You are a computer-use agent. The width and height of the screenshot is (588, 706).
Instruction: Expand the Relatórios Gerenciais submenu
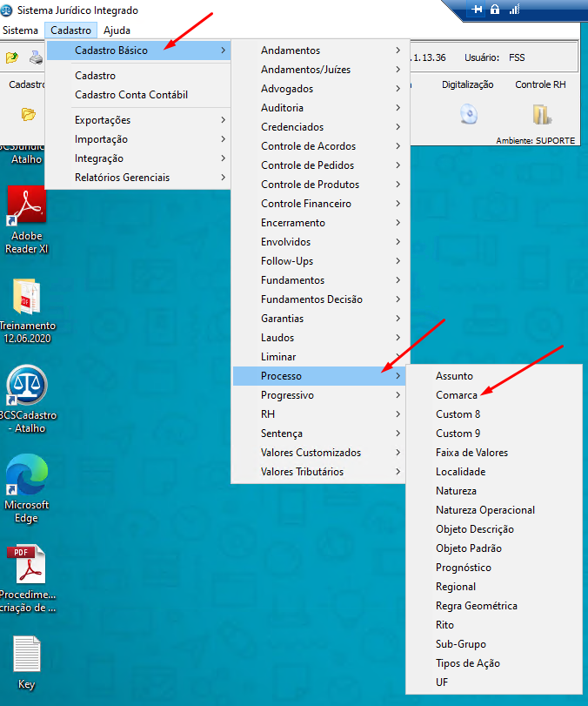click(138, 178)
